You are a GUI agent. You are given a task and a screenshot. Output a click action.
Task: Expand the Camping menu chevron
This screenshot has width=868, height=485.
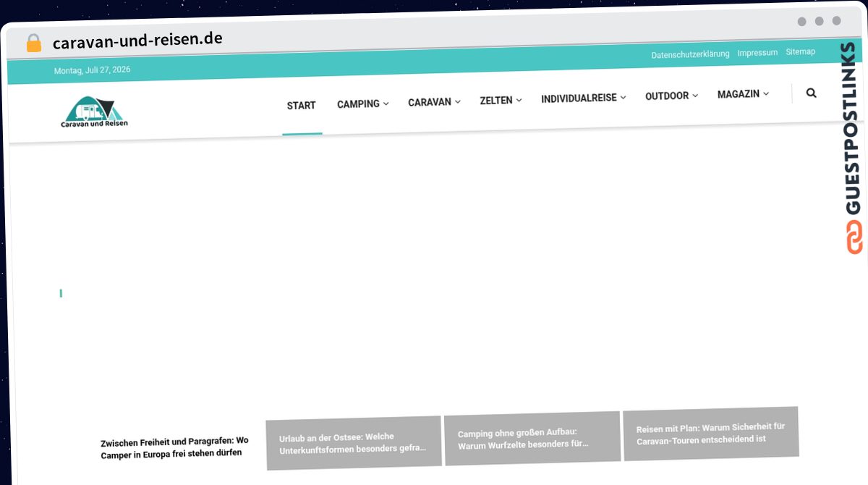tap(386, 104)
